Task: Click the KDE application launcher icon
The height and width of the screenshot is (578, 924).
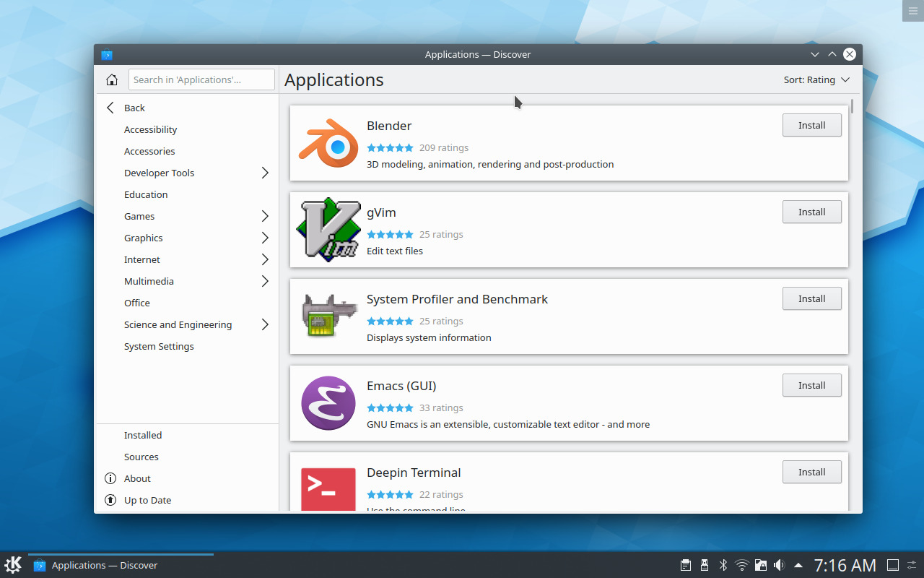Action: (13, 565)
